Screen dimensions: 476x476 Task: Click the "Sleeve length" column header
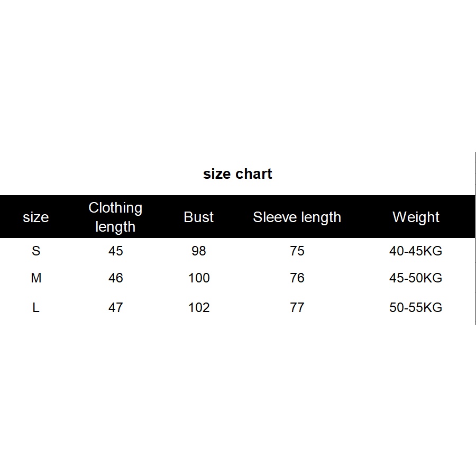tap(297, 217)
